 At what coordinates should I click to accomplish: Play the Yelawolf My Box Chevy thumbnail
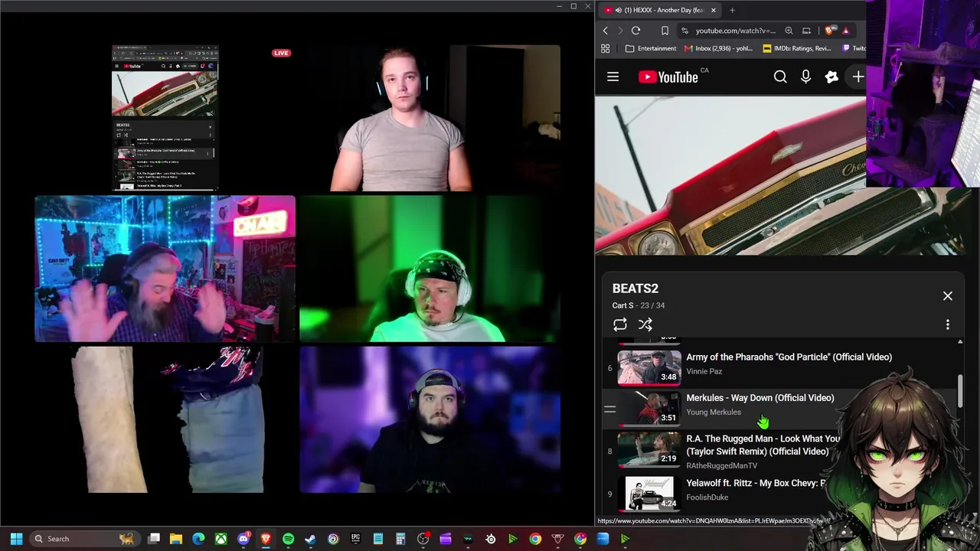649,493
